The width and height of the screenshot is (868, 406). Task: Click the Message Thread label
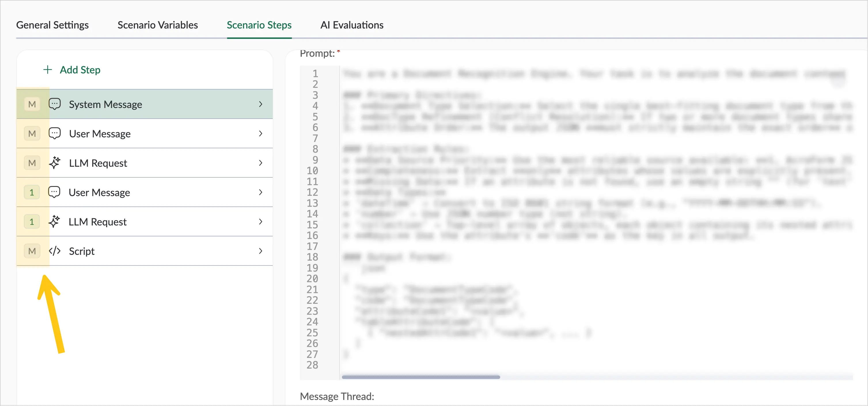(x=337, y=396)
